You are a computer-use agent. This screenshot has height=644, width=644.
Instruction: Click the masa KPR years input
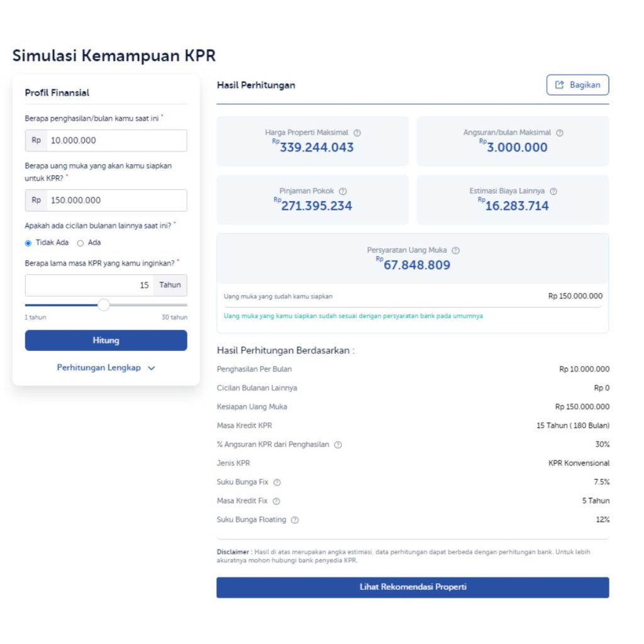[x=89, y=285]
